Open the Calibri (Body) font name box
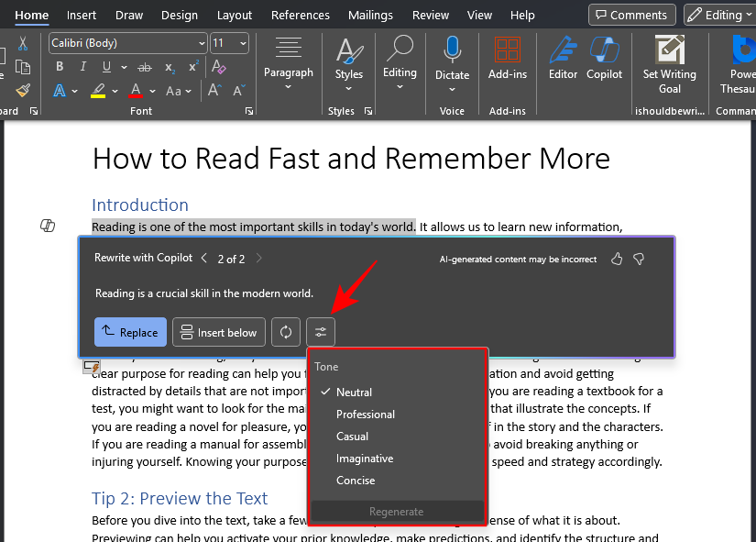This screenshot has width=756, height=542. [127, 43]
